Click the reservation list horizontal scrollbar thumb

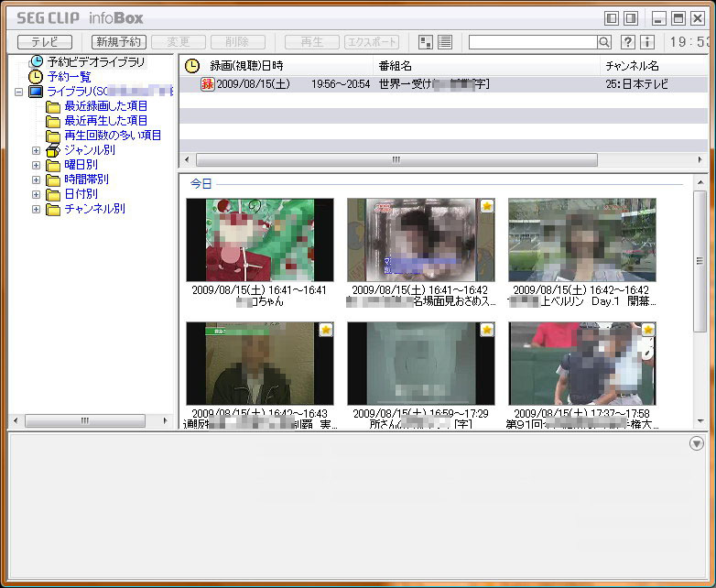pyautogui.click(x=396, y=159)
